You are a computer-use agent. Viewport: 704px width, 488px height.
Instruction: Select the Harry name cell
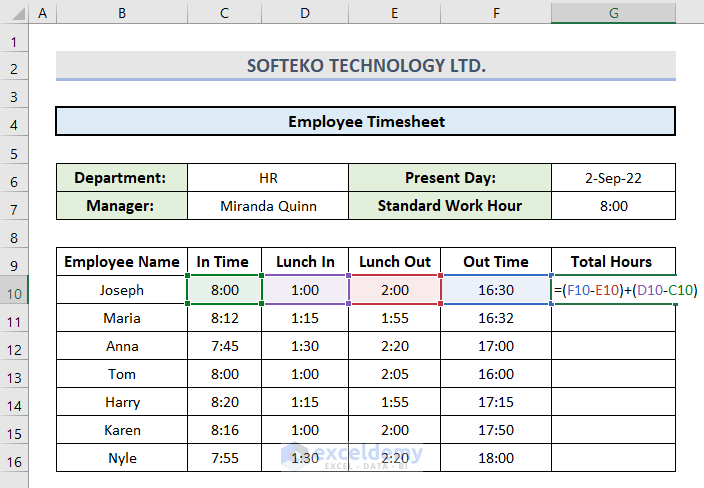coord(122,402)
